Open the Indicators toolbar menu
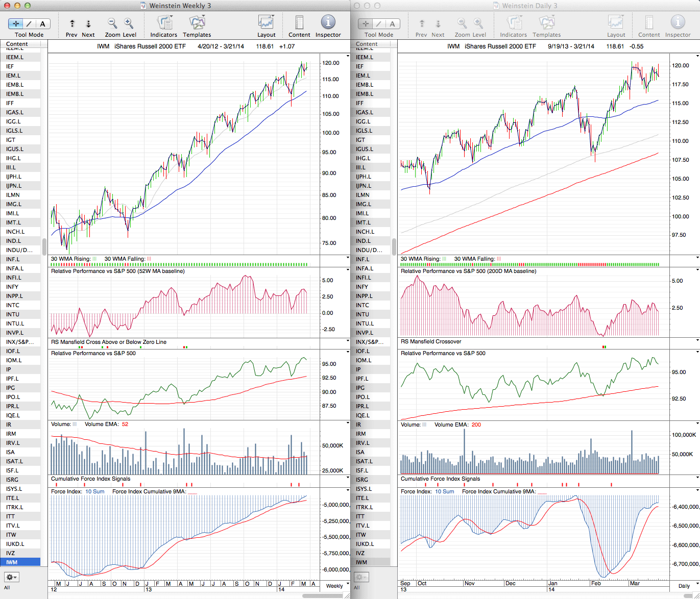 click(164, 23)
